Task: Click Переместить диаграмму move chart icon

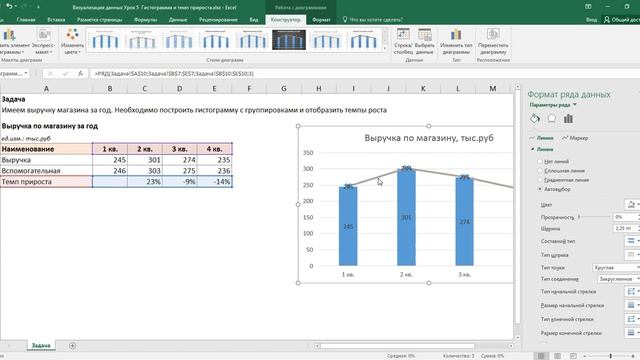Action: tap(493, 42)
